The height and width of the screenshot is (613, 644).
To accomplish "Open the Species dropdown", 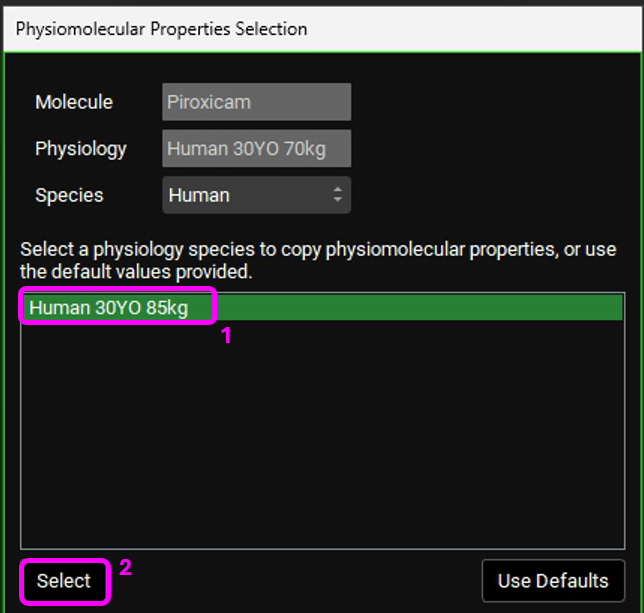I will coord(256,195).
